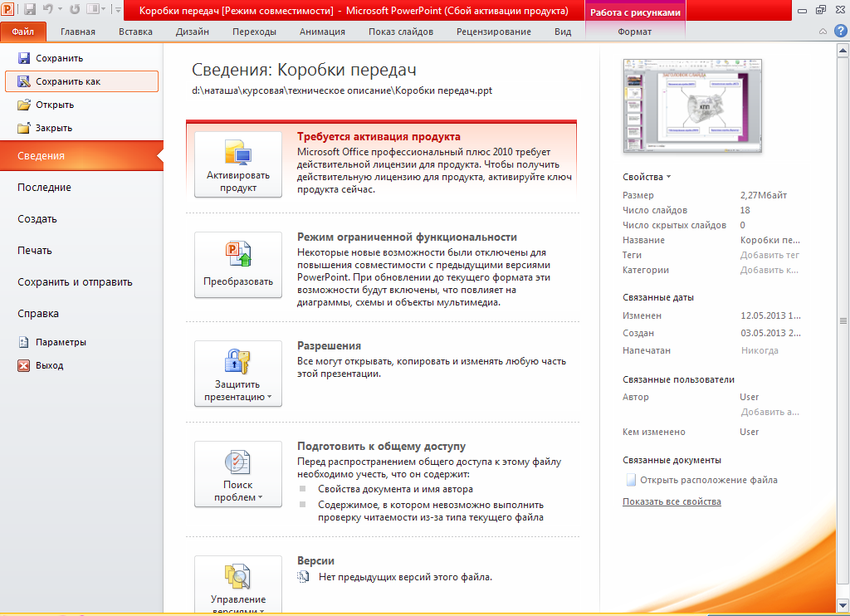The height and width of the screenshot is (616, 850).
Task: Click the Требуется активация продукта heading
Action: (379, 137)
